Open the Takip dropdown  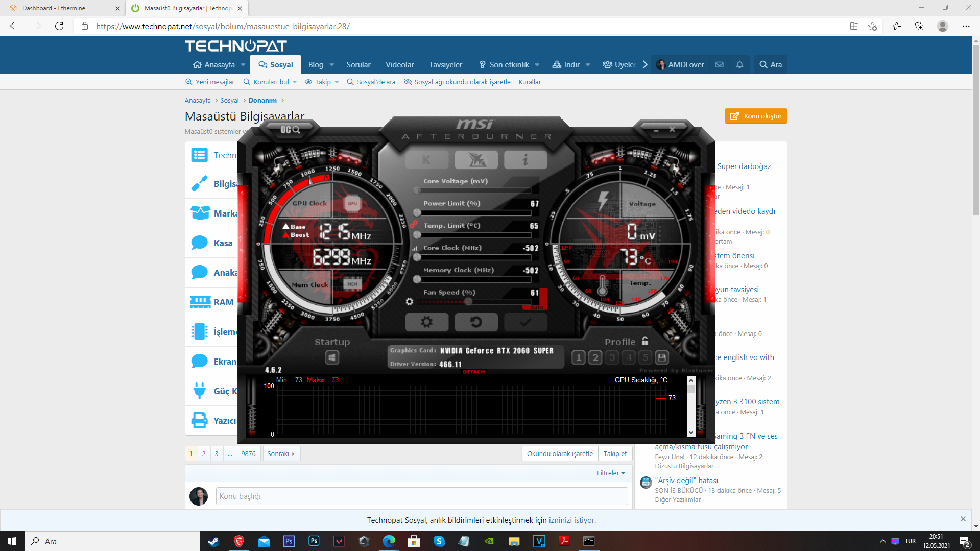pyautogui.click(x=322, y=82)
